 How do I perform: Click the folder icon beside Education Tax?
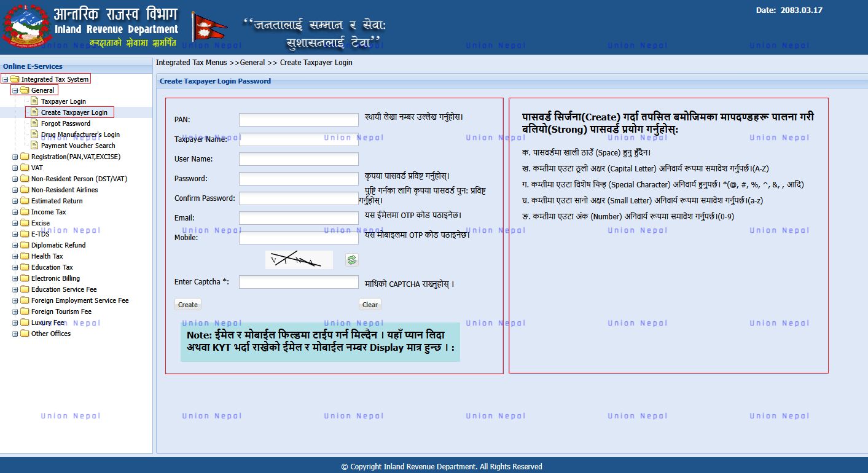pos(25,267)
